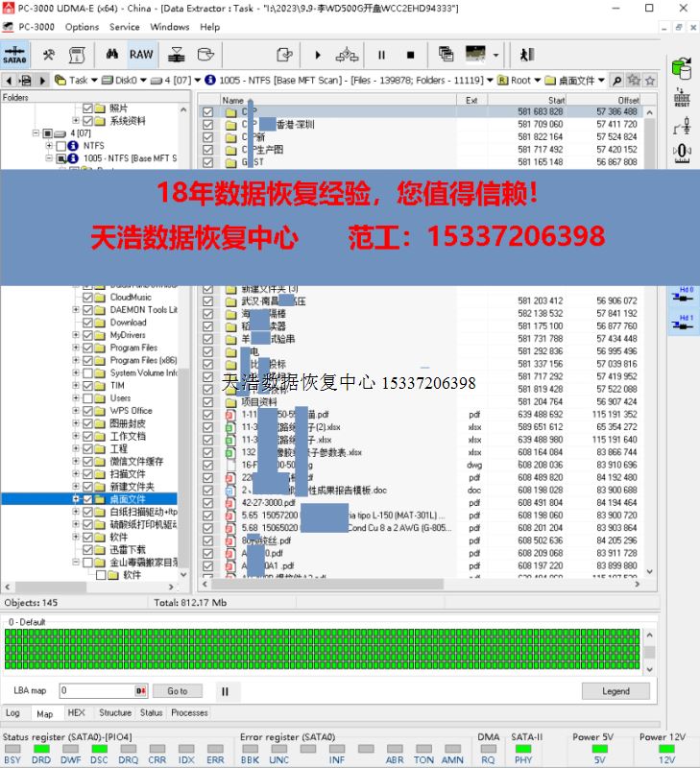Image resolution: width=700 pixels, height=768 pixels.
Task: Open the Options menu
Action: (82, 27)
